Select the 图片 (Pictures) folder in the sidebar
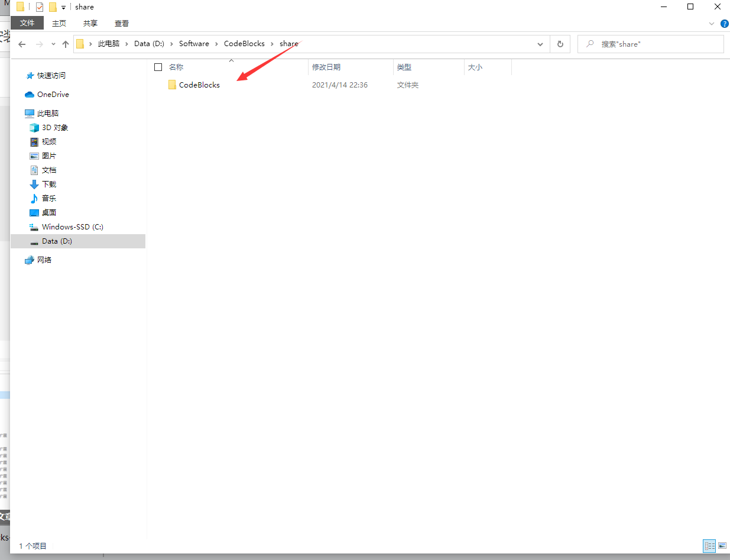 click(48, 156)
